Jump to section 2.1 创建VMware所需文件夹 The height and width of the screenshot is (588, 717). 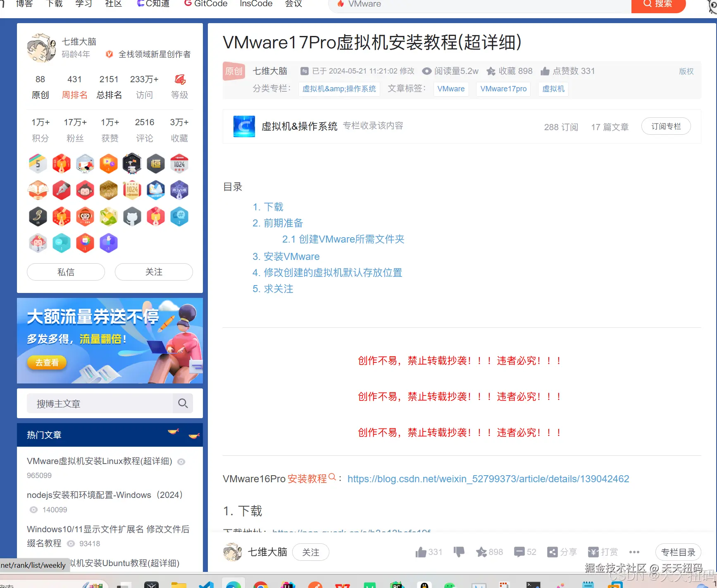click(343, 239)
